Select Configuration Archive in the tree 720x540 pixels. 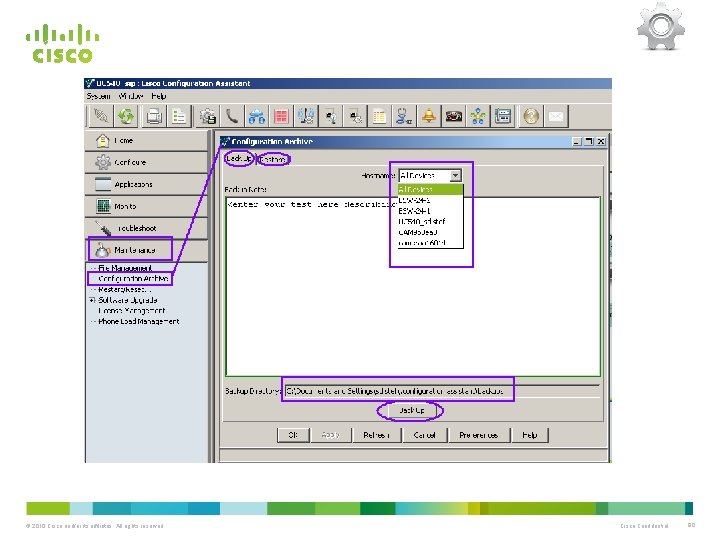pyautogui.click(x=133, y=278)
